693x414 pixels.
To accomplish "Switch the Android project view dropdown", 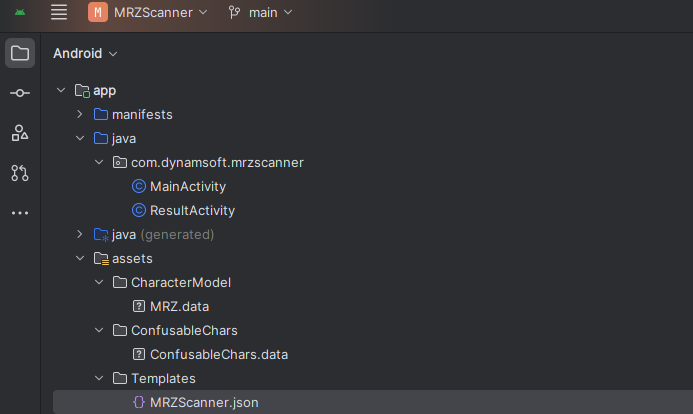I will (85, 53).
